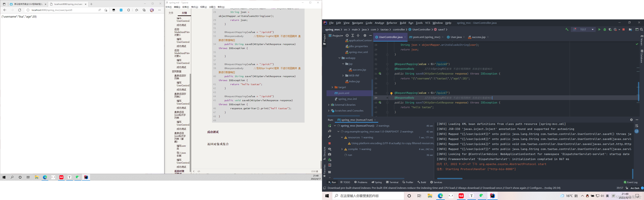644x200 pixels.
Task: Expand the WEB-INF folder
Action: pyautogui.click(x=343, y=76)
